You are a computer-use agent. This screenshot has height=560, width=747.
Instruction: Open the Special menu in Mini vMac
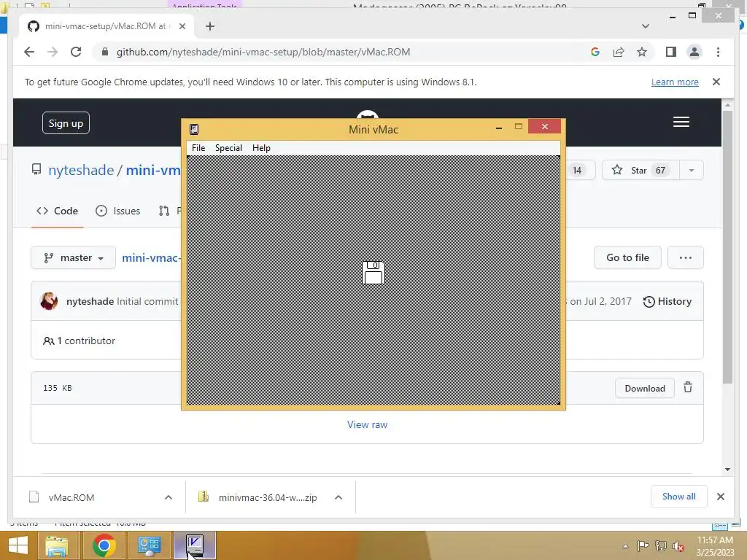click(x=228, y=147)
